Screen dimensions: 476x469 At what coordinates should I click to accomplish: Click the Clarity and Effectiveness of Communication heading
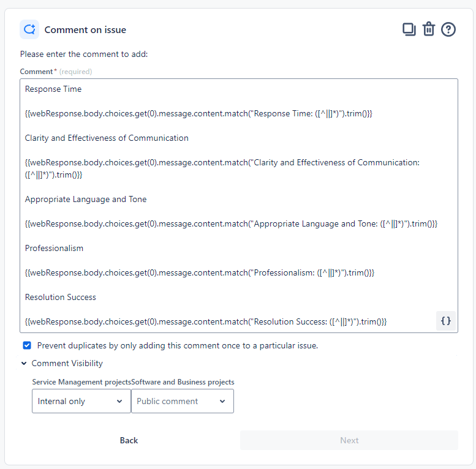[107, 138]
